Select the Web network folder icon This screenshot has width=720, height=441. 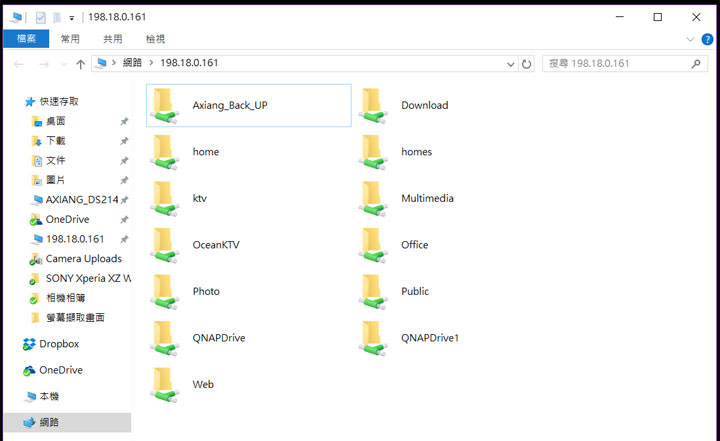point(164,384)
